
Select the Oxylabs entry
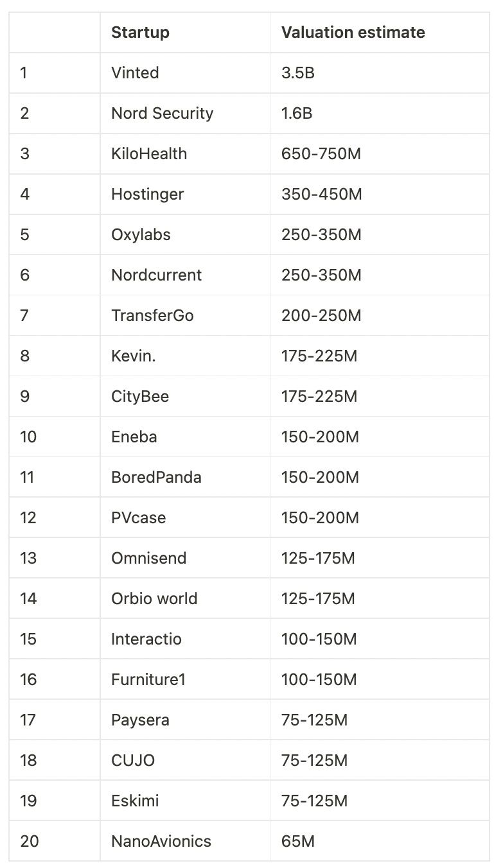(141, 234)
